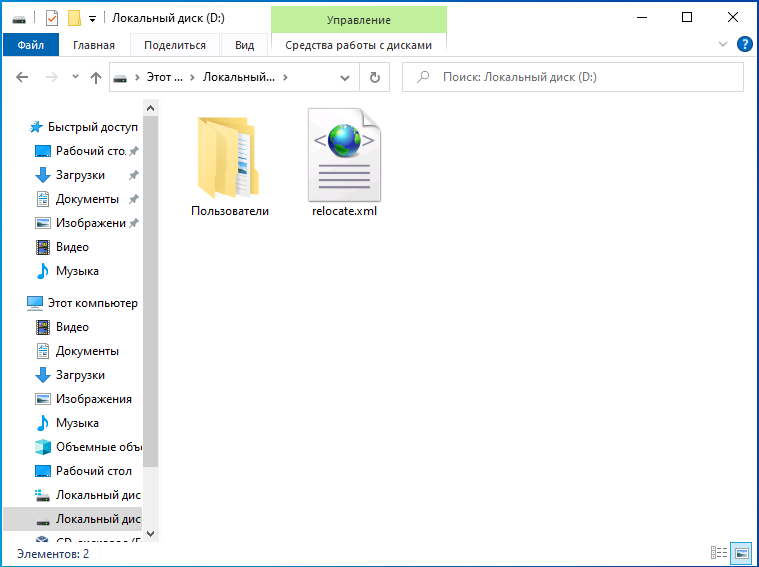Click the Forward navigation arrow
The height and width of the screenshot is (567, 759).
click(x=52, y=77)
